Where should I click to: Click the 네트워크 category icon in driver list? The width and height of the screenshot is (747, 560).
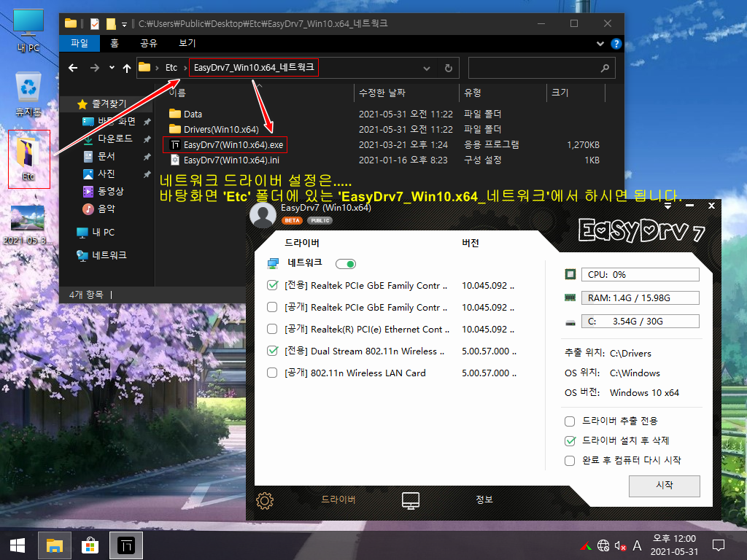273,263
